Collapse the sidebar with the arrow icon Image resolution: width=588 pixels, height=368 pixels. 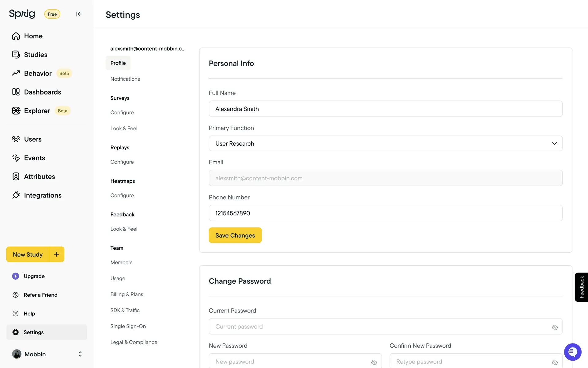(79, 14)
